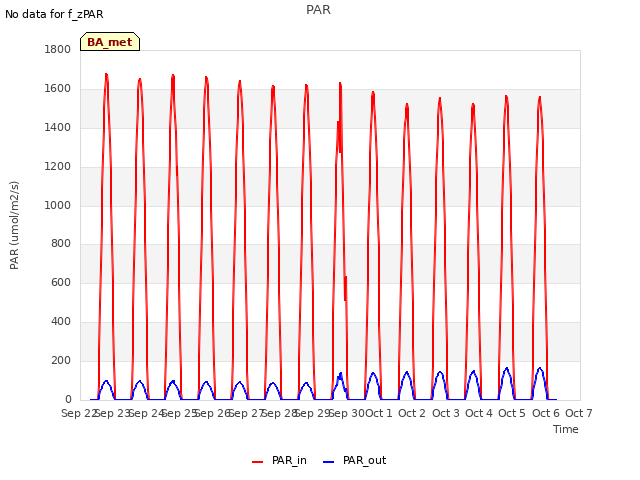Click the Time x-axis label
The height and width of the screenshot is (480, 640).
[566, 429]
